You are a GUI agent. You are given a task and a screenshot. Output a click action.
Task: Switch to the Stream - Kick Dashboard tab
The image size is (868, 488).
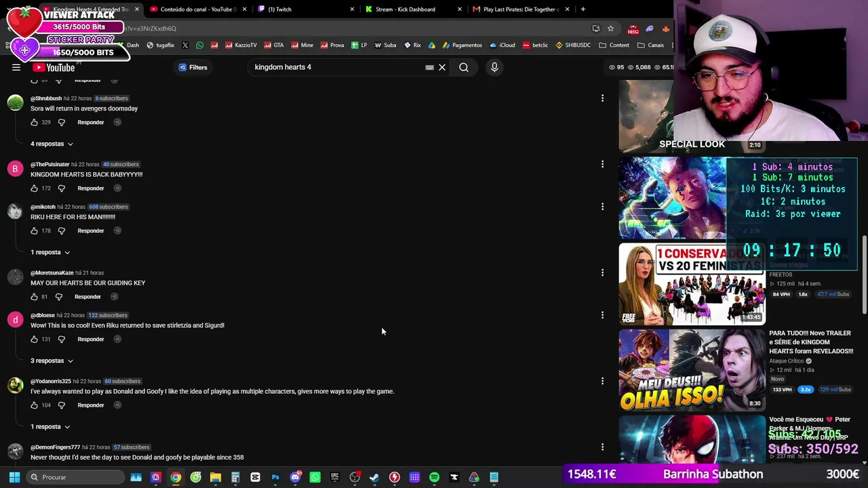(406, 9)
